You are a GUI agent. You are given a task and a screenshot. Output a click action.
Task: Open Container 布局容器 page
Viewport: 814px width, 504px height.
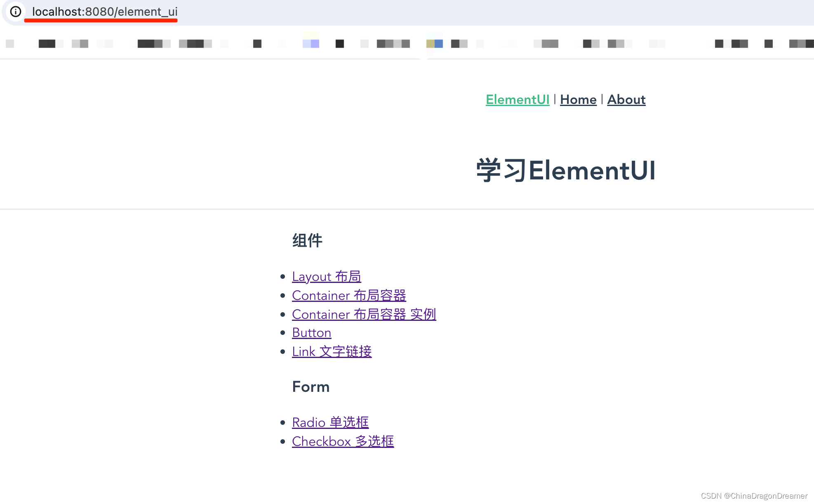click(x=349, y=295)
